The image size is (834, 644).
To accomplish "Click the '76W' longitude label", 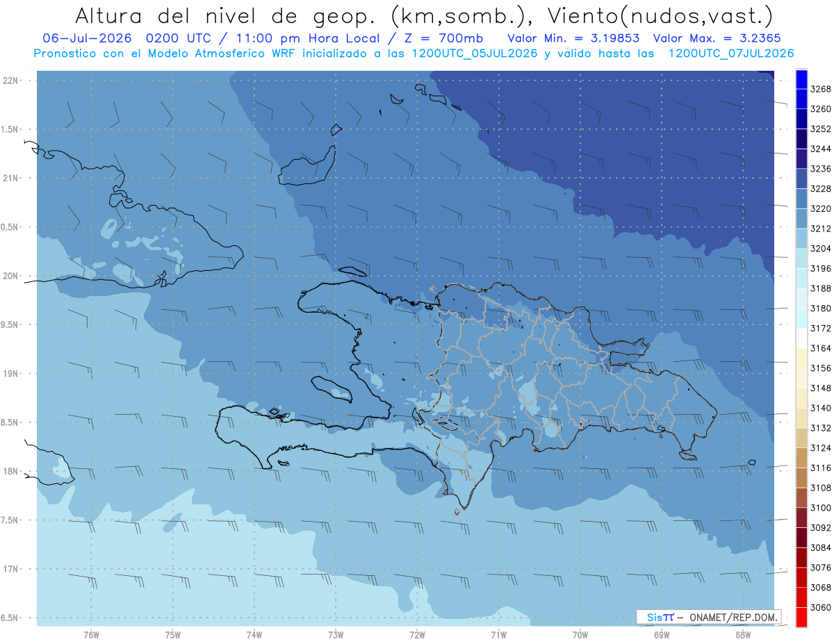I will pyautogui.click(x=91, y=636).
